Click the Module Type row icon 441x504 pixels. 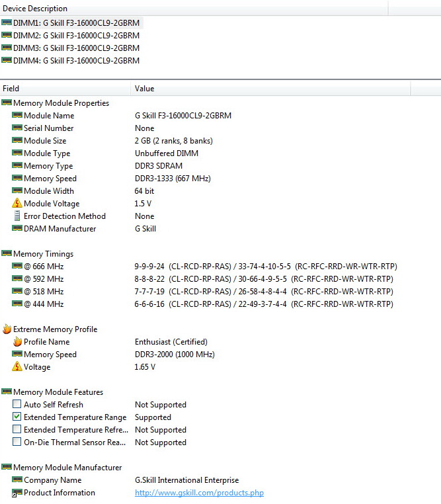click(17, 153)
